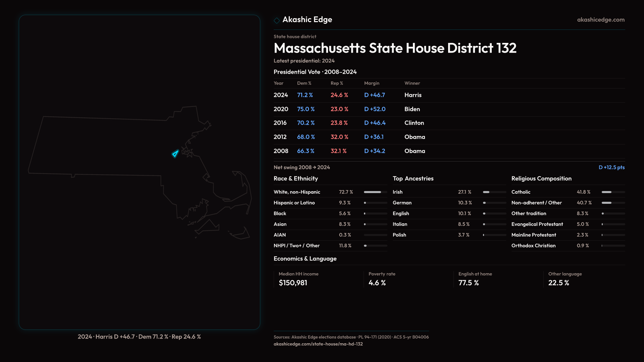Click the highlighted district marker on map
This screenshot has height=362, width=644.
[175, 154]
